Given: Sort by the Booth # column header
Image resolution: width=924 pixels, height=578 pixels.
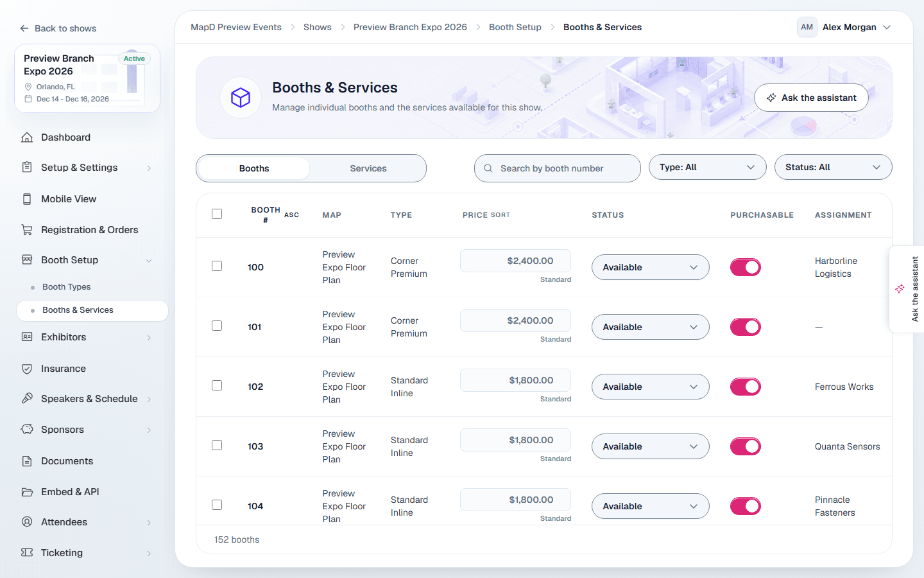Looking at the screenshot, I should point(275,215).
